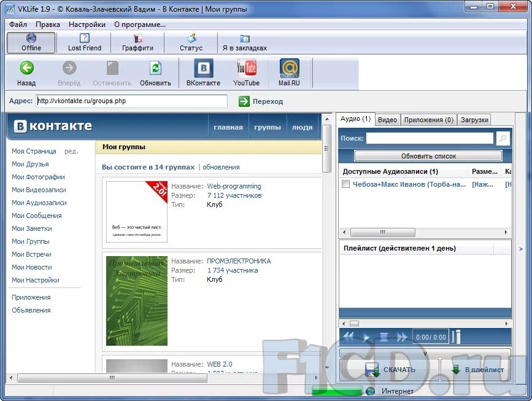Viewport: 532px width, 401px height.
Task: Click the Web-programming group thumbnail
Action: (x=137, y=211)
